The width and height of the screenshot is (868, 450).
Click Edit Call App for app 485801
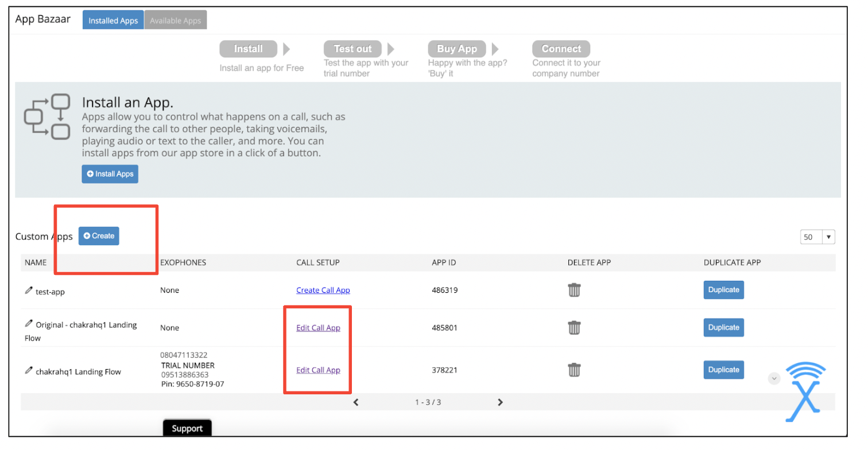(x=317, y=328)
